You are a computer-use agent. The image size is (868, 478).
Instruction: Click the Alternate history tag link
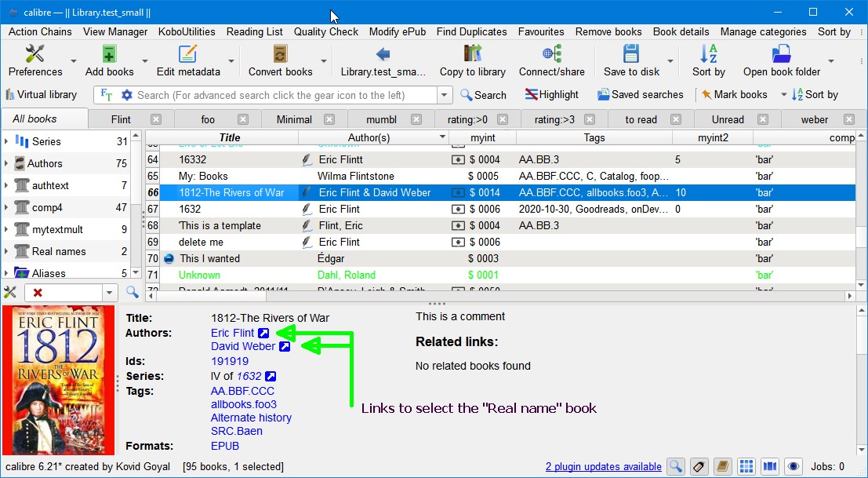pos(251,418)
